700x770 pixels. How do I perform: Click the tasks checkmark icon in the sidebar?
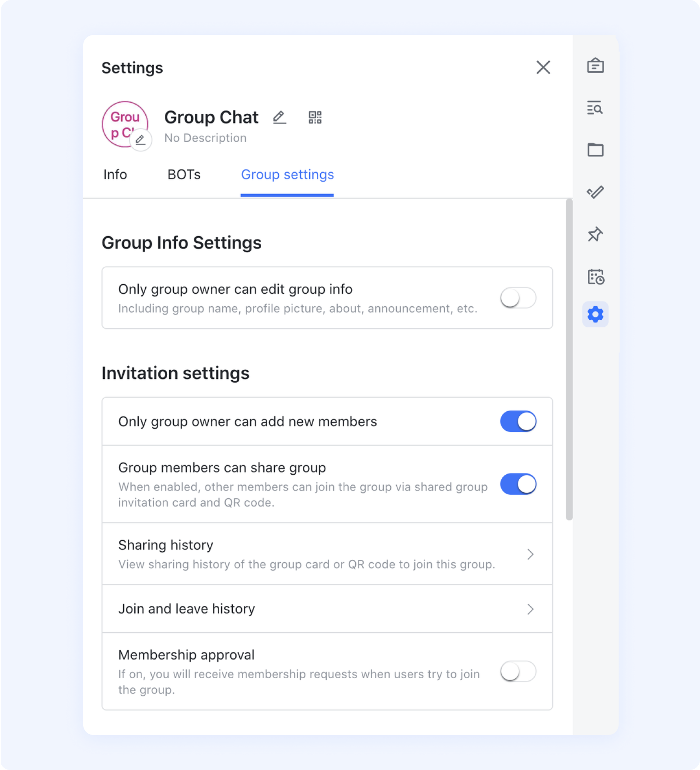click(595, 192)
